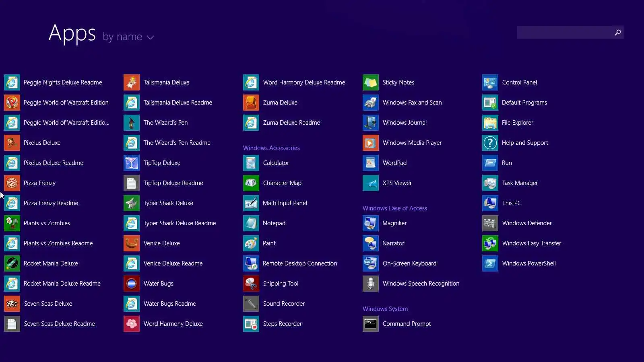Click the Narrator icon
The height and width of the screenshot is (362, 644).
[x=371, y=243]
